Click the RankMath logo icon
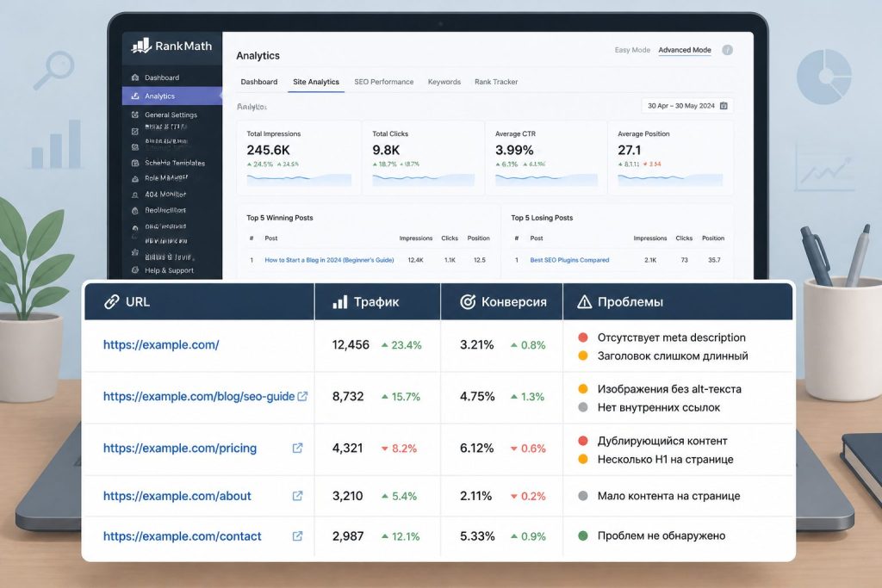This screenshot has height=588, width=882. (141, 46)
